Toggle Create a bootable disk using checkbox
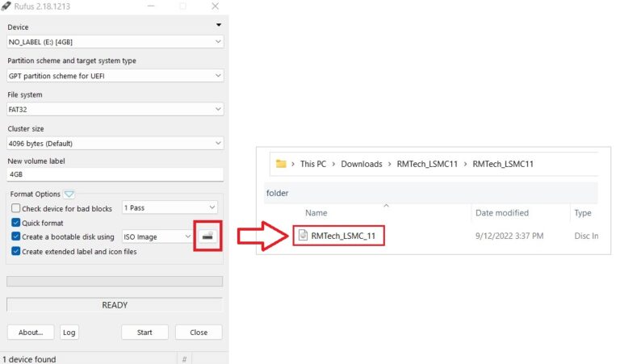 click(x=16, y=236)
